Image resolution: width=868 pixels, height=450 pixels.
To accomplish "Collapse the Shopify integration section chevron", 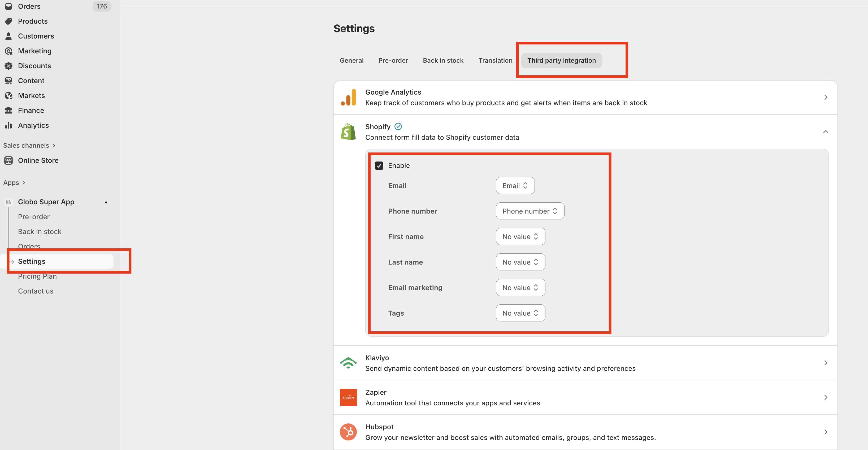I will 826,132.
